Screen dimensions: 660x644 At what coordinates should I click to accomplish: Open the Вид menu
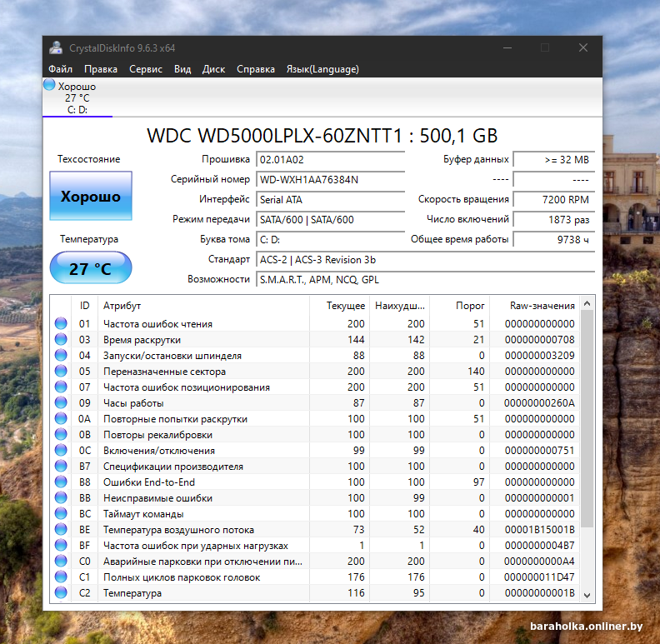pyautogui.click(x=182, y=69)
